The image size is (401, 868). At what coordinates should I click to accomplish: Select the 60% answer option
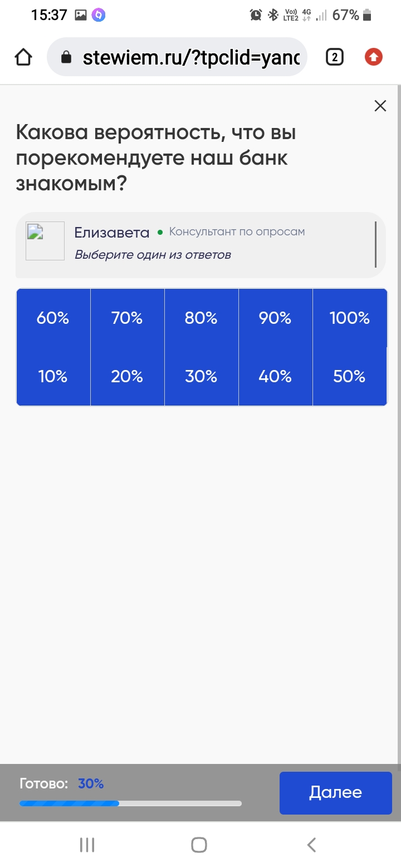pos(53,318)
